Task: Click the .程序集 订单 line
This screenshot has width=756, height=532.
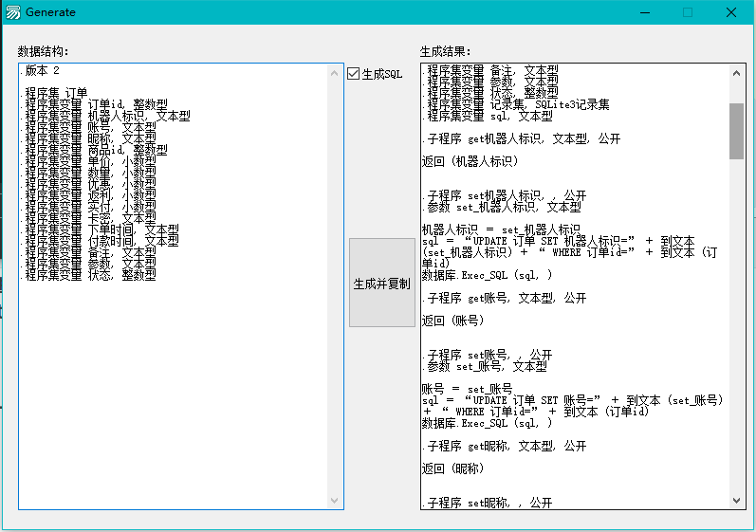Action: coord(59,92)
